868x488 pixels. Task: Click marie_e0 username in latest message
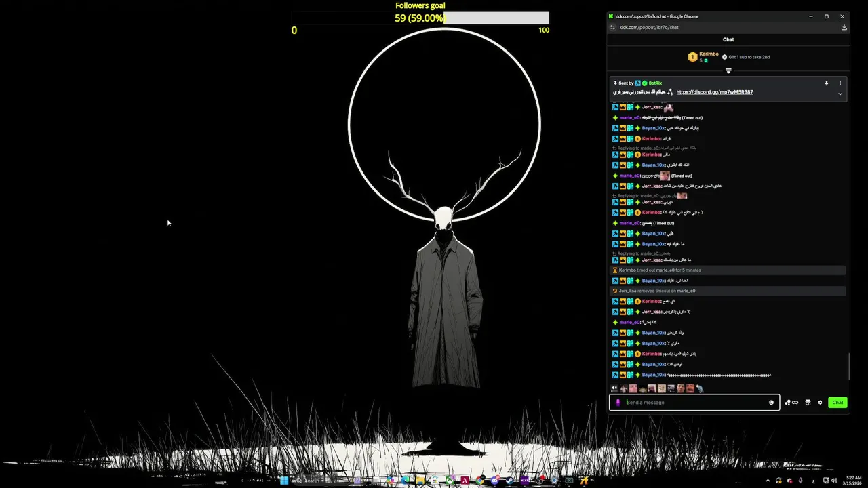(629, 323)
